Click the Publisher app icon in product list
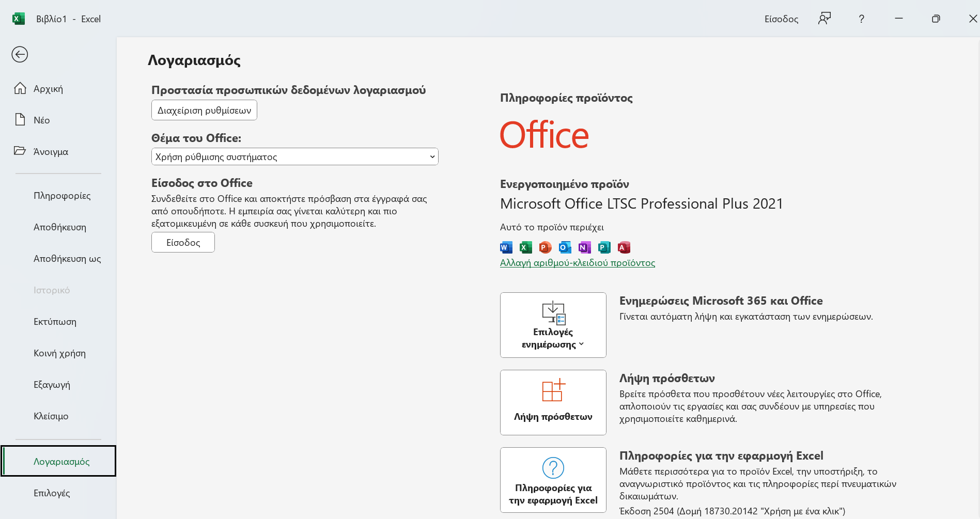This screenshot has height=519, width=980. (604, 247)
